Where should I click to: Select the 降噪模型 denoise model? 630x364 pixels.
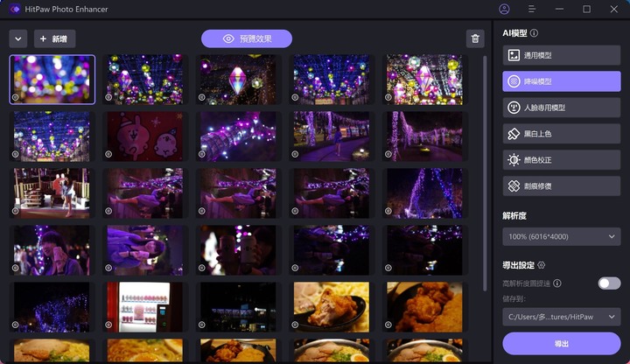click(561, 81)
